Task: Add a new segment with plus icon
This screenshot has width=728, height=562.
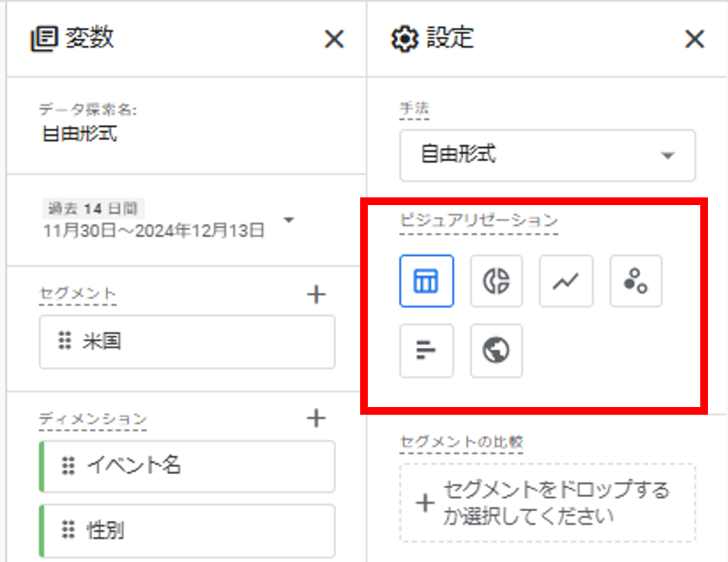Action: [x=316, y=294]
